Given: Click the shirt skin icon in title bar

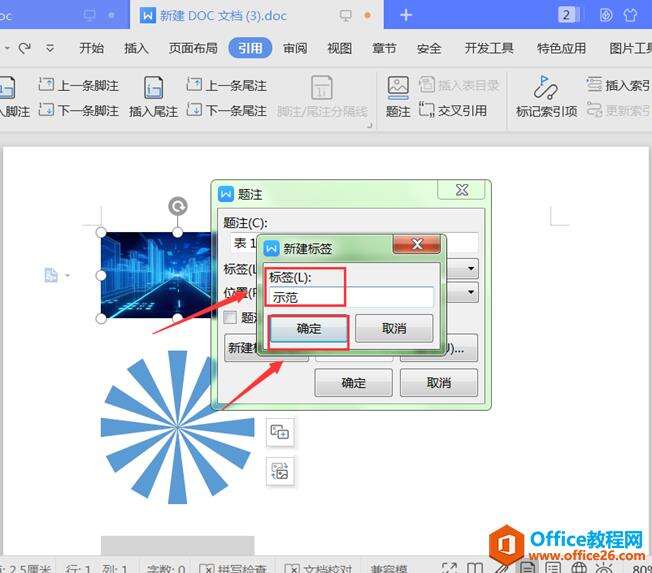Looking at the screenshot, I should pyautogui.click(x=630, y=15).
